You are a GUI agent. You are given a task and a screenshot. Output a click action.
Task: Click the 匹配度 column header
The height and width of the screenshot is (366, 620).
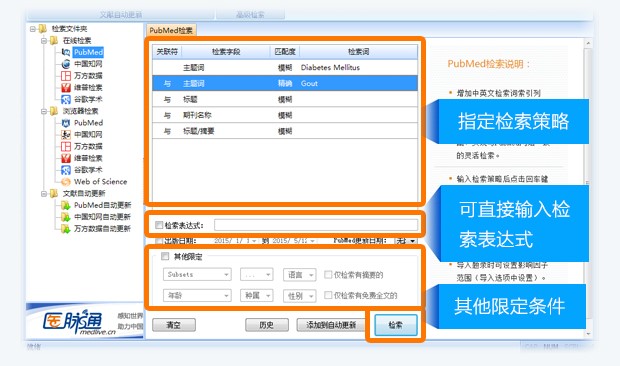pos(285,52)
